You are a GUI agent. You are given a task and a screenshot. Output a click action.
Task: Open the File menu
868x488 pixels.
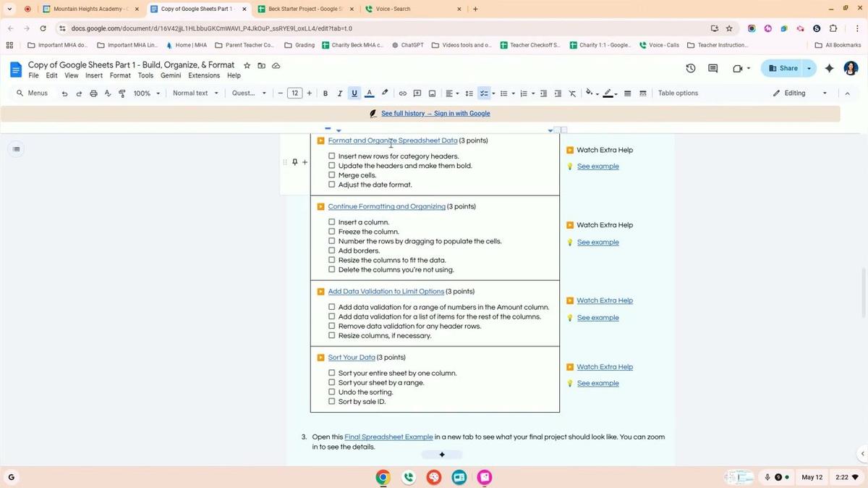[x=33, y=75]
